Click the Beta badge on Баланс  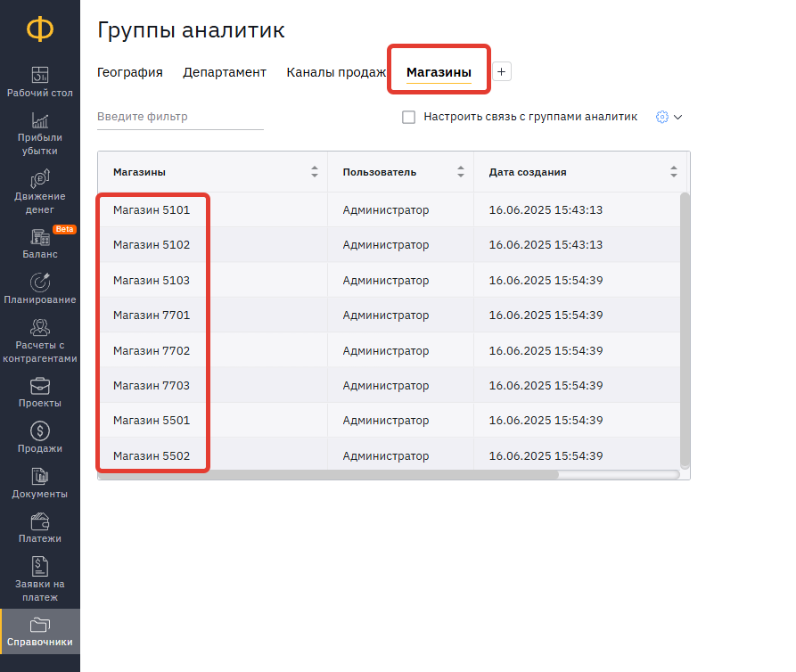(64, 229)
